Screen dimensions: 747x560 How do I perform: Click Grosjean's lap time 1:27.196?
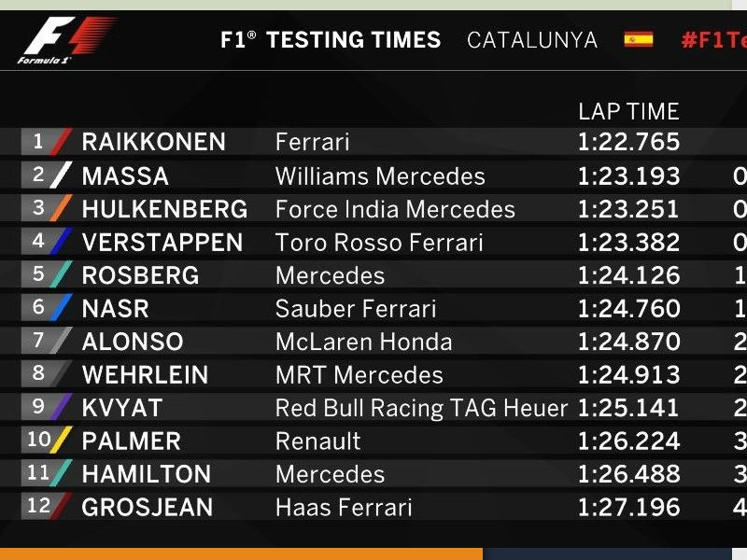tap(628, 508)
